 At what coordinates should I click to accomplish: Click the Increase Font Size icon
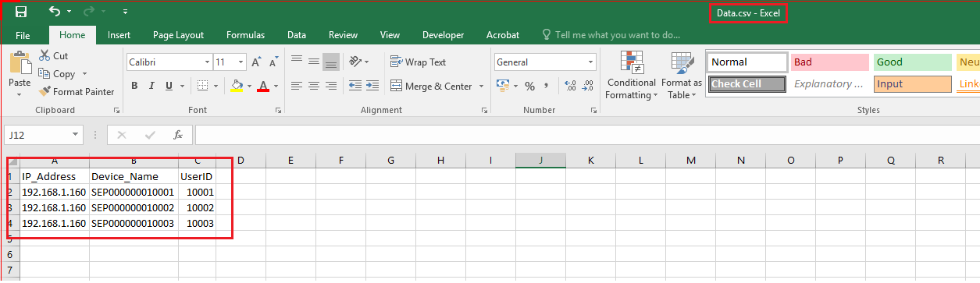click(x=257, y=62)
